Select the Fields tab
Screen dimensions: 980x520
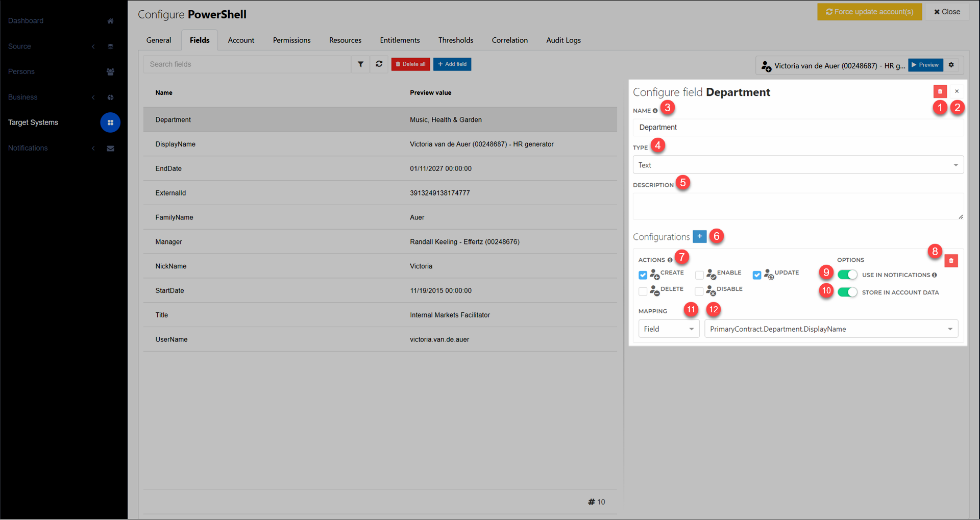[x=200, y=40]
